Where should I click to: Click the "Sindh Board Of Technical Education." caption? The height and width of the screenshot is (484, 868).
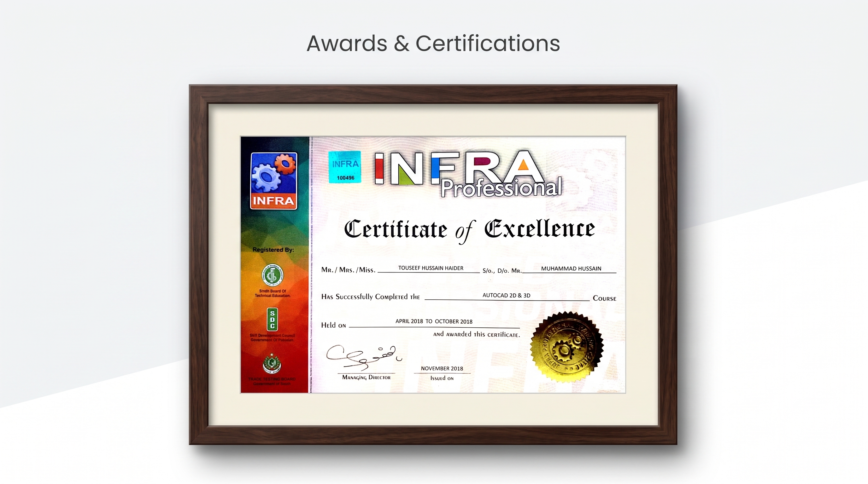(x=273, y=293)
